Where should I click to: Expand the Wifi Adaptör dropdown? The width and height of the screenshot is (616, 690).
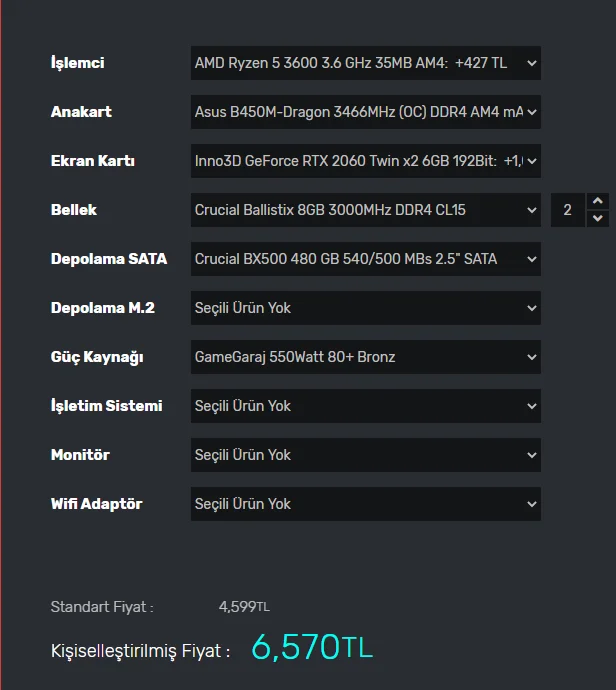click(x=366, y=504)
